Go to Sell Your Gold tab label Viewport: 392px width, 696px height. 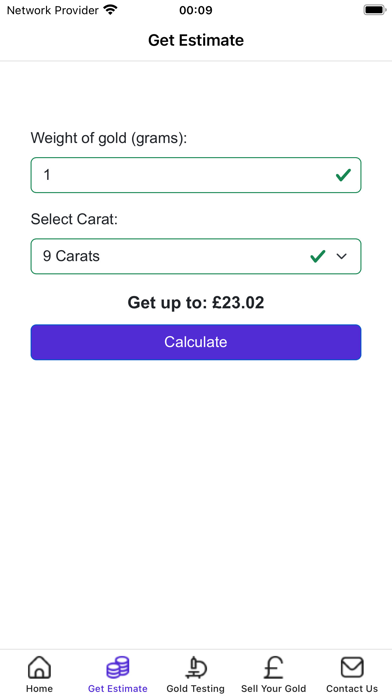[x=273, y=688]
